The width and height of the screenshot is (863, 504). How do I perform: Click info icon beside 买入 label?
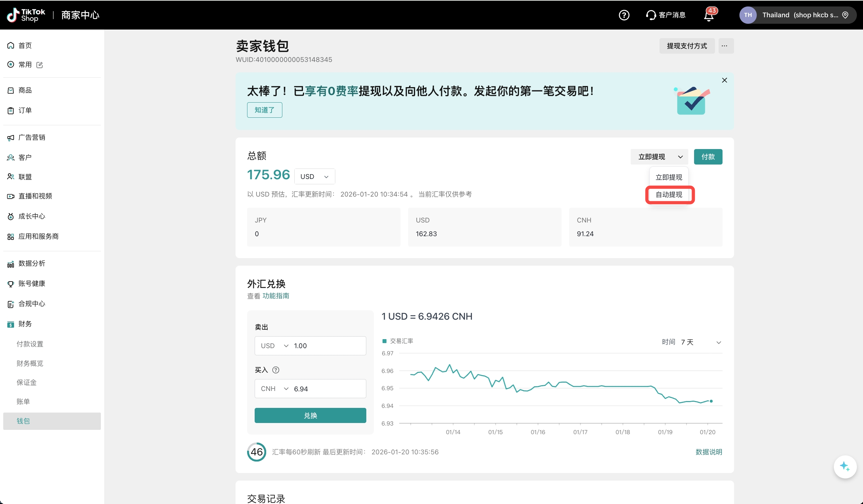[x=276, y=370]
